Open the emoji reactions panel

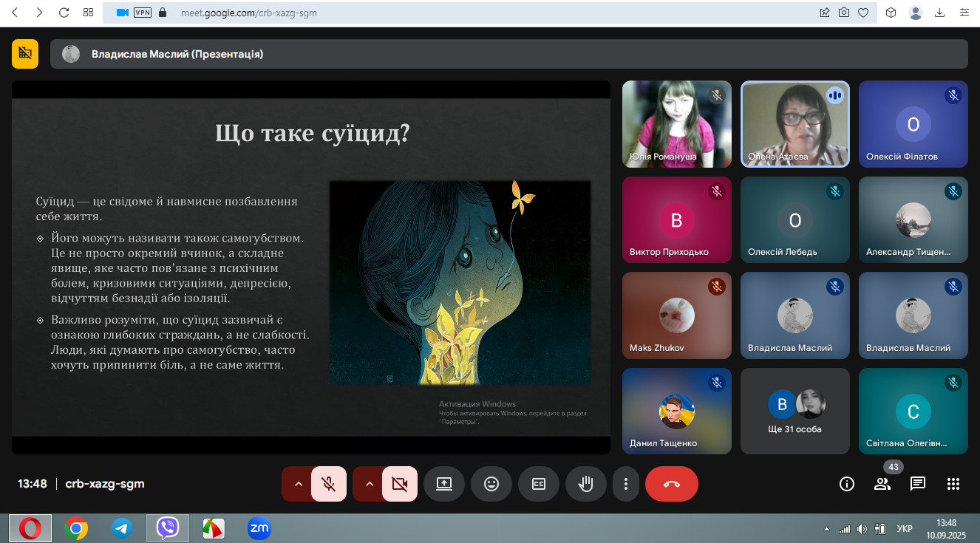pyautogui.click(x=491, y=484)
